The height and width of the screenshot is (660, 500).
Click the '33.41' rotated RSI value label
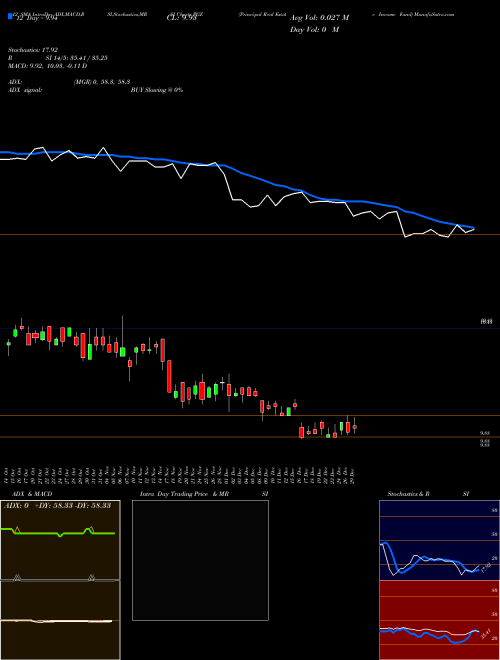pos(486,634)
